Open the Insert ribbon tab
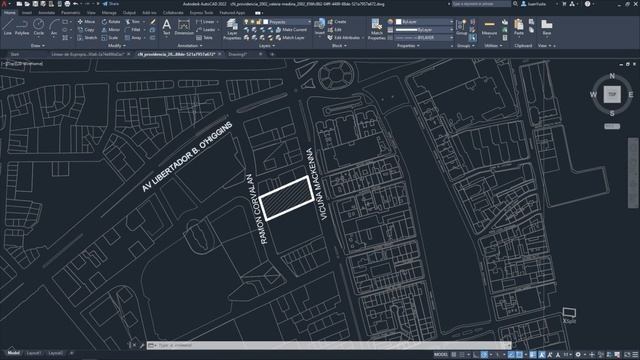640x360 pixels. 27,13
